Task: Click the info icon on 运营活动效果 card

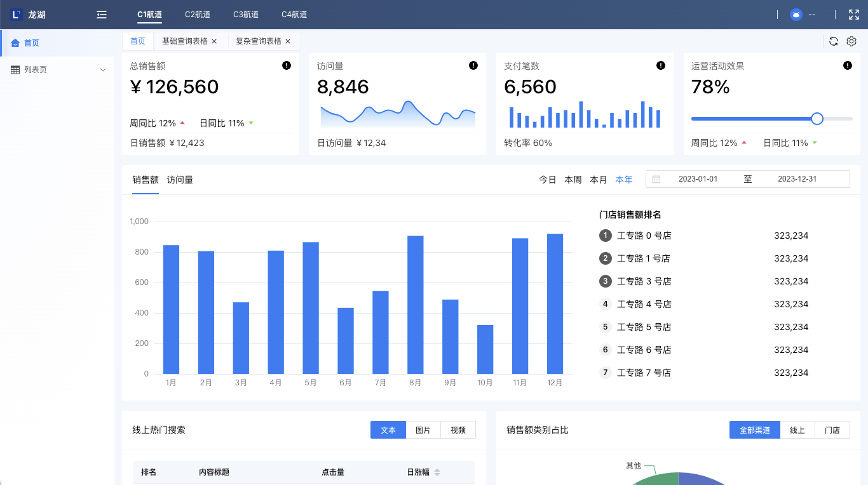Action: [848, 65]
